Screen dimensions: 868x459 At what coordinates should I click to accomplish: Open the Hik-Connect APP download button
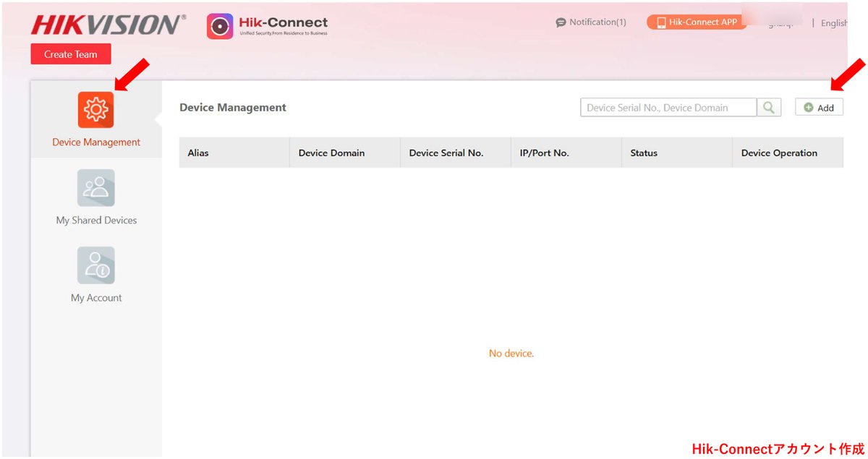pyautogui.click(x=696, y=22)
